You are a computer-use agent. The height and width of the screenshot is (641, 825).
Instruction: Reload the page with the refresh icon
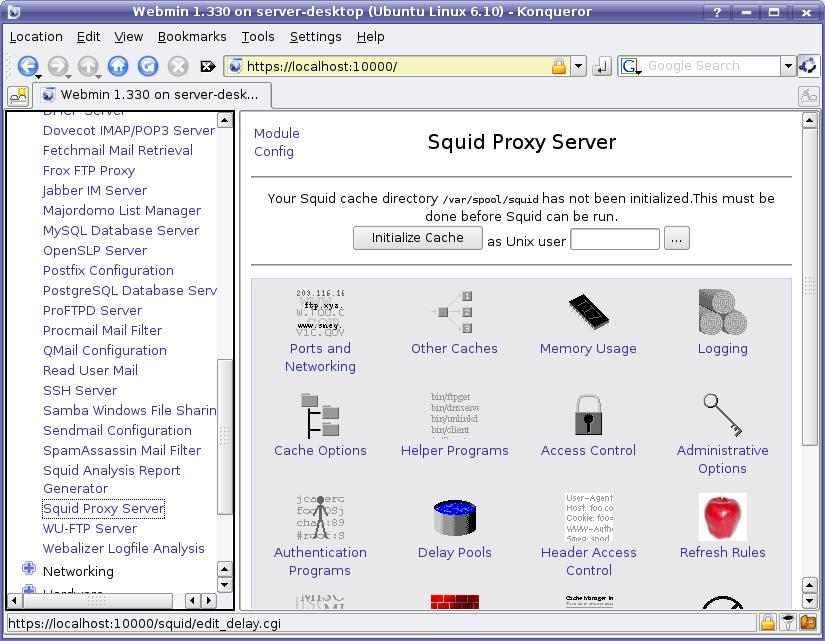(148, 66)
